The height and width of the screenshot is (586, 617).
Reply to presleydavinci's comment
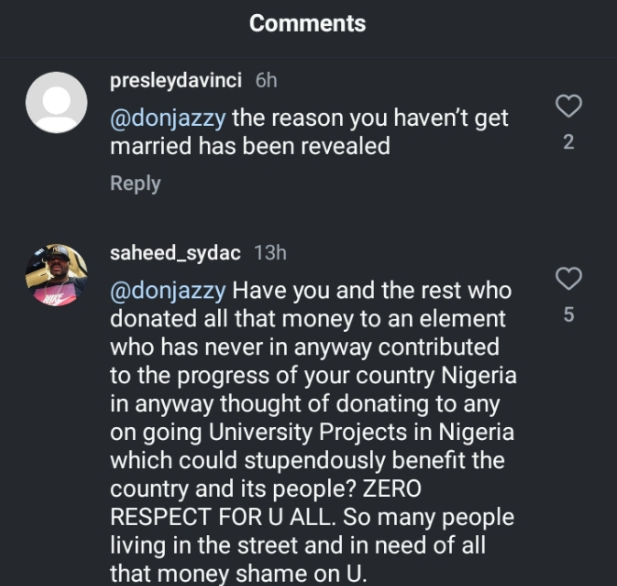(x=135, y=183)
